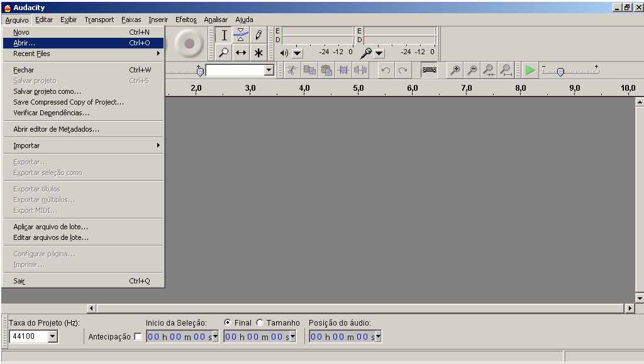Toggle the Sync-Lock tracks button
The image size is (644, 364).
(x=429, y=71)
